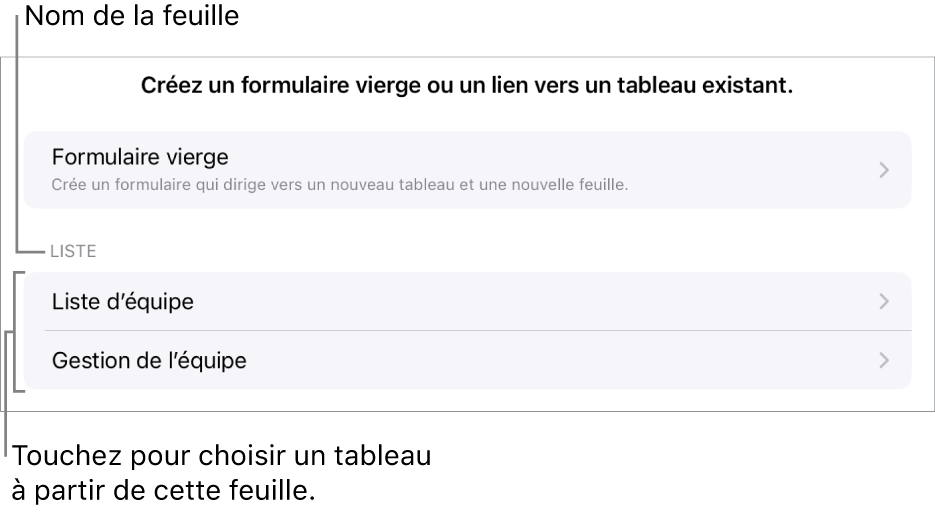
Task: Tap the "Gestion de l'équipe" label text
Action: pos(149,360)
